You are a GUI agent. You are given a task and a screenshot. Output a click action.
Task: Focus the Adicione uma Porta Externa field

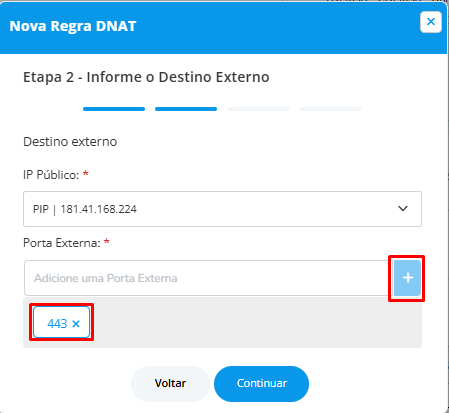(209, 278)
